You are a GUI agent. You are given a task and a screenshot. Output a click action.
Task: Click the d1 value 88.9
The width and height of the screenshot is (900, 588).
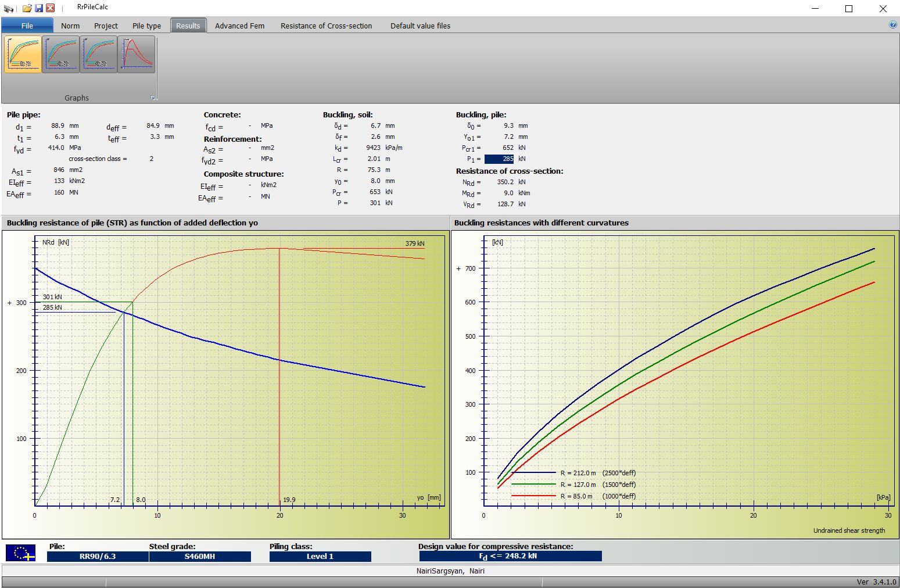point(58,126)
